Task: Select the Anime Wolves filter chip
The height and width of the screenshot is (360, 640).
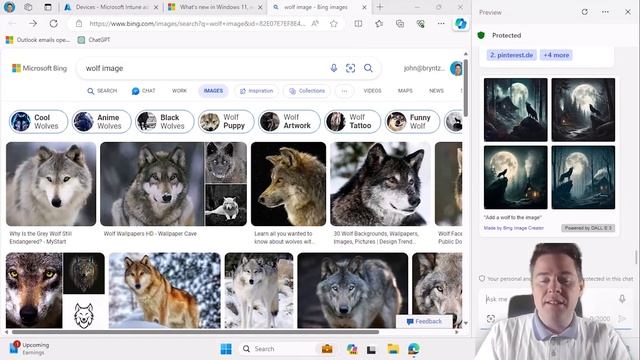Action: 102,122
